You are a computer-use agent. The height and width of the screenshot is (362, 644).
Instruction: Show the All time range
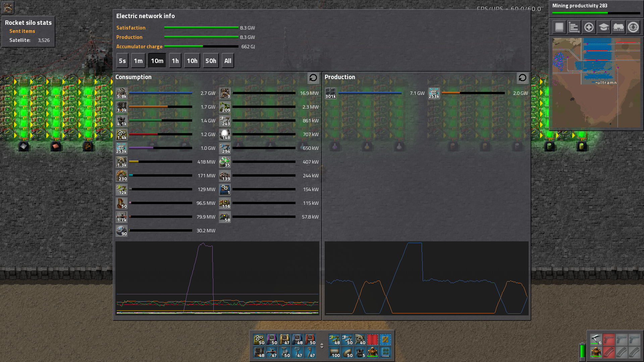point(228,61)
